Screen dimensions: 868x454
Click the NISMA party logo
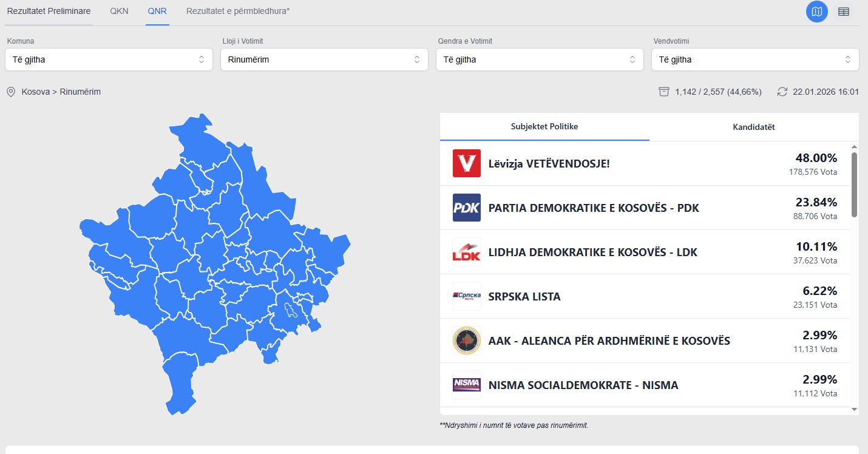point(466,385)
